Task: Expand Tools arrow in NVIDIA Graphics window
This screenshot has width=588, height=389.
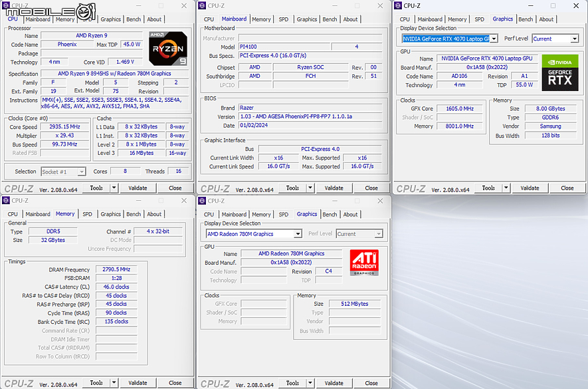Action: pyautogui.click(x=506, y=188)
